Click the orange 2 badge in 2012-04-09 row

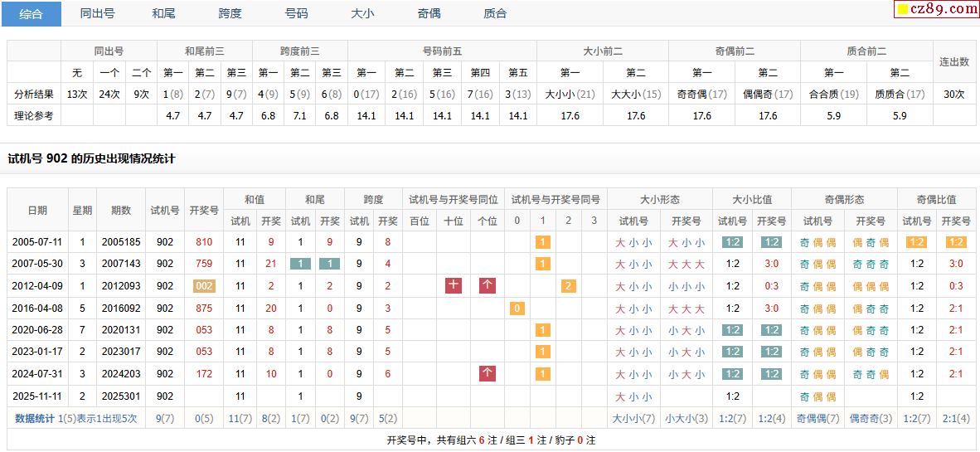click(568, 286)
